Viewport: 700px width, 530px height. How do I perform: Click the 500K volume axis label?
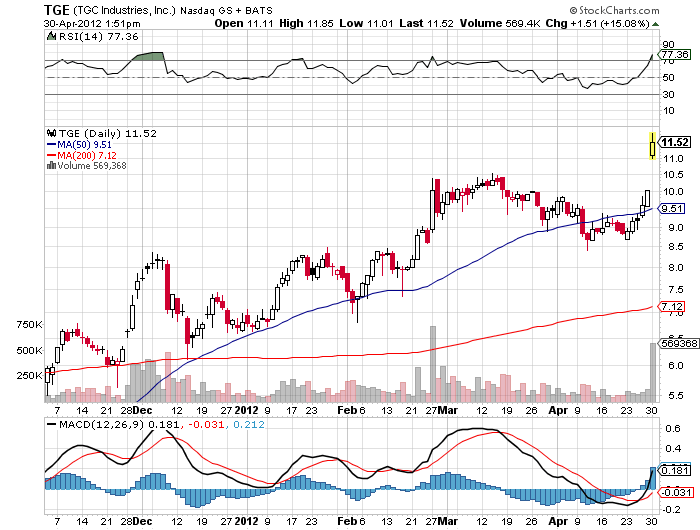click(29, 351)
